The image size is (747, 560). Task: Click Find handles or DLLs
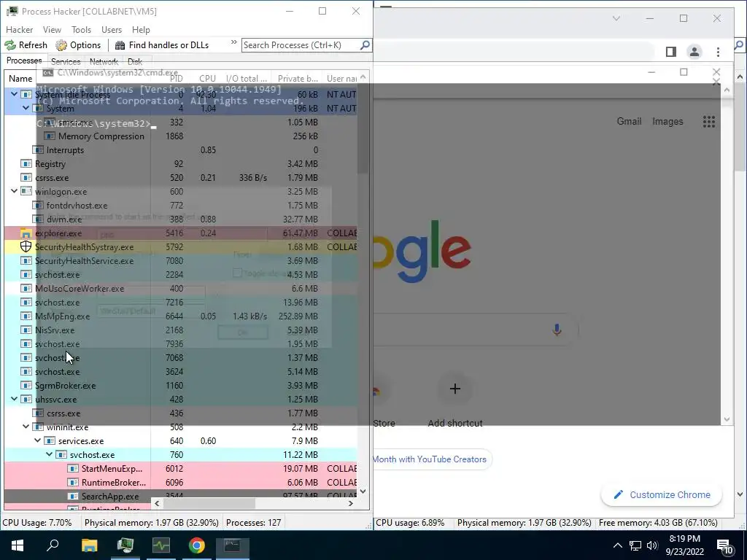click(x=162, y=45)
